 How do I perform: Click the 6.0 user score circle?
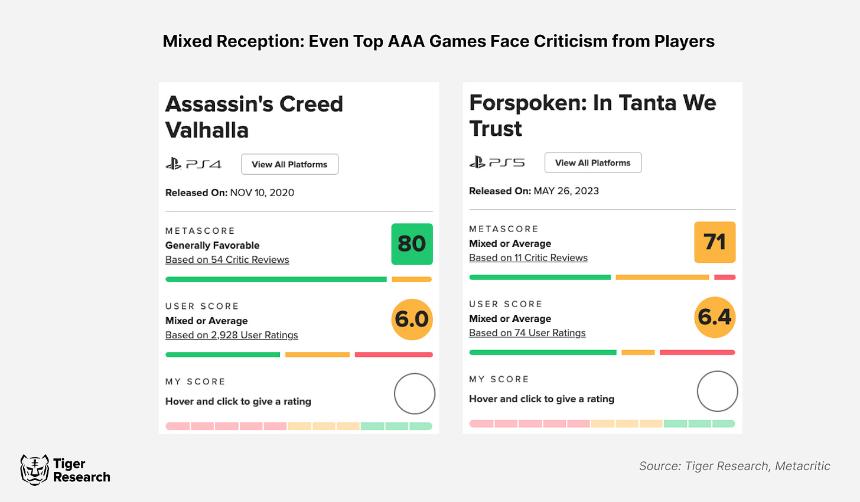pos(412,319)
